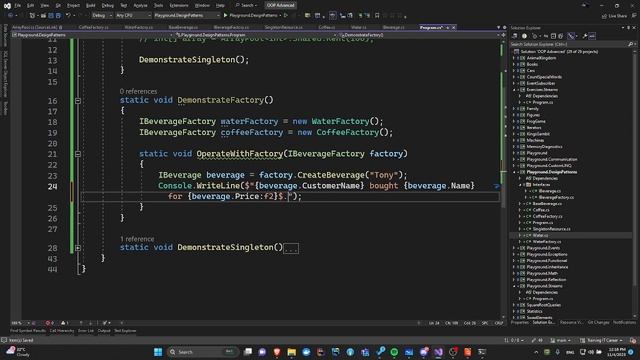The height and width of the screenshot is (360, 640).
Task: Open Tools menu
Action: click(158, 5)
